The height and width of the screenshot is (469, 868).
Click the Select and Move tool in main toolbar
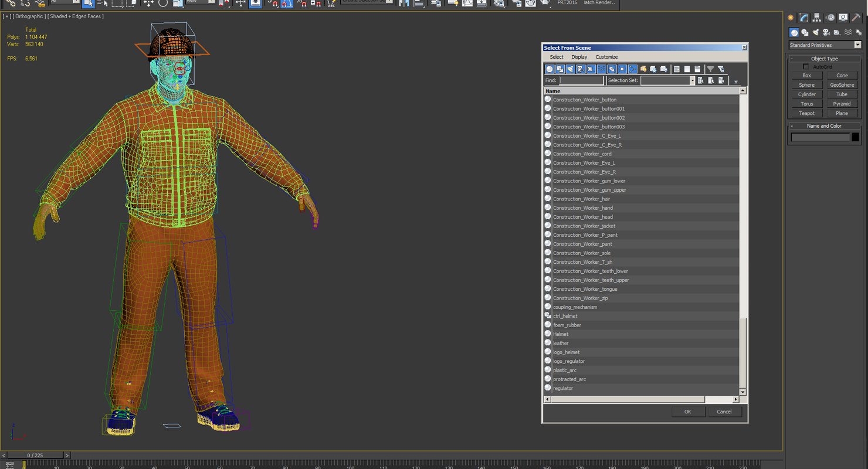click(x=148, y=3)
